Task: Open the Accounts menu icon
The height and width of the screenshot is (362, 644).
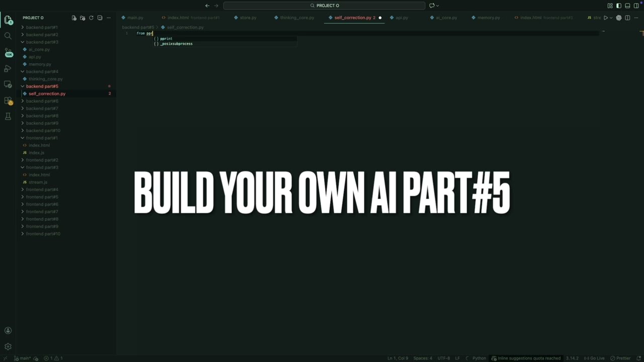Action: point(8,330)
